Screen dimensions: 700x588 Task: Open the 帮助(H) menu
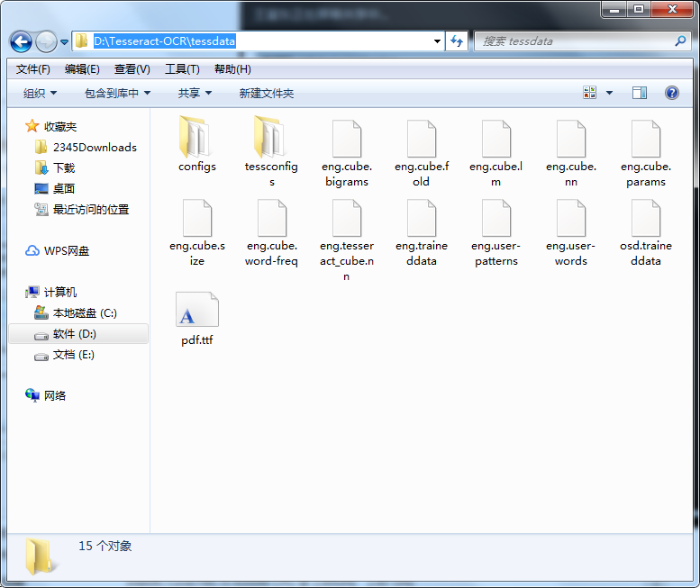pos(232,69)
